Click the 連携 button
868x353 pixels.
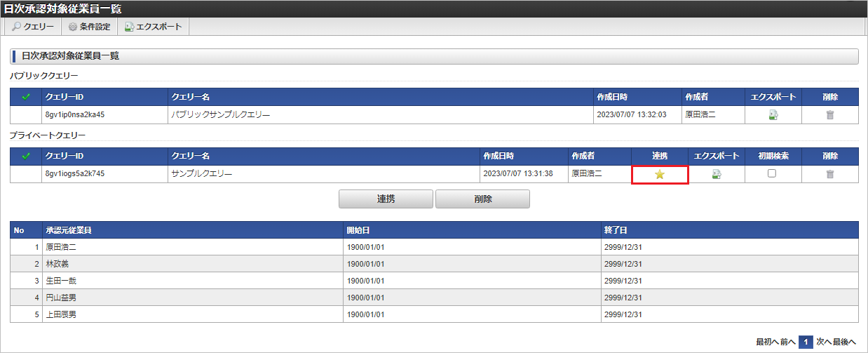click(x=386, y=199)
